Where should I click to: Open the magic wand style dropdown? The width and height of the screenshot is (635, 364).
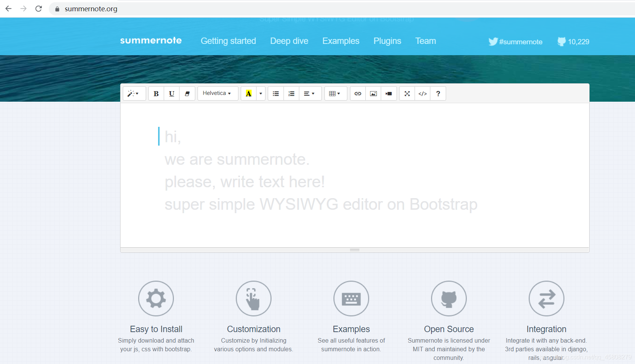click(x=134, y=94)
